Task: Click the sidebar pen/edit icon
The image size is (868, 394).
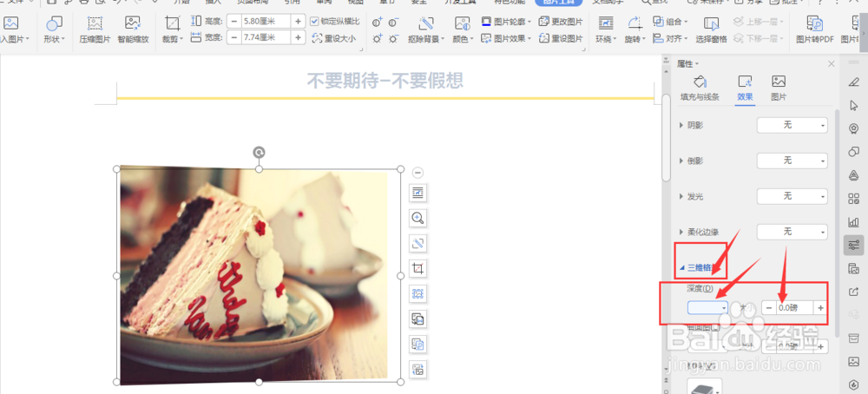Action: point(853,82)
